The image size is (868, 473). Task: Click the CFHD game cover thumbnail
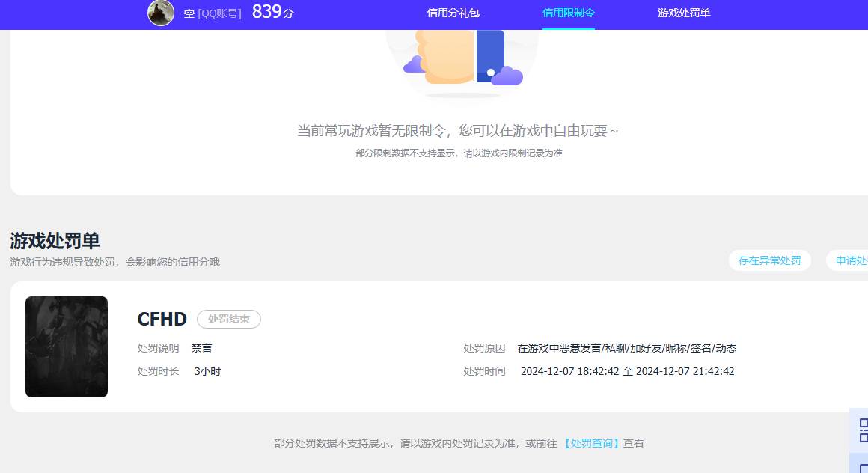pos(66,347)
